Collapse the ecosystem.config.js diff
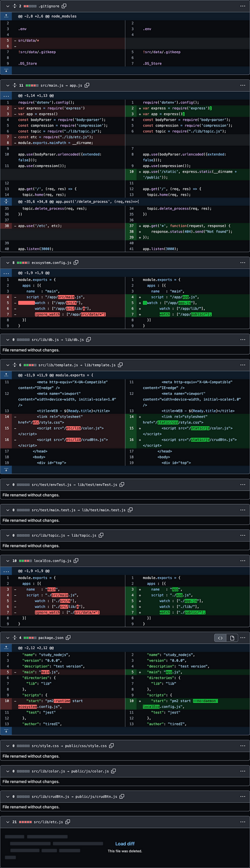Viewport: 250px width, 868px height. point(7,262)
